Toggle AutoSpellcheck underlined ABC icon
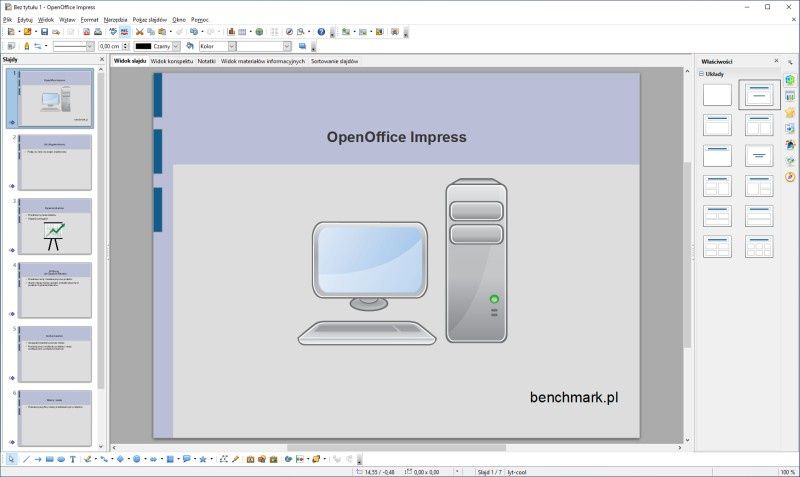800x477 pixels. point(124,32)
